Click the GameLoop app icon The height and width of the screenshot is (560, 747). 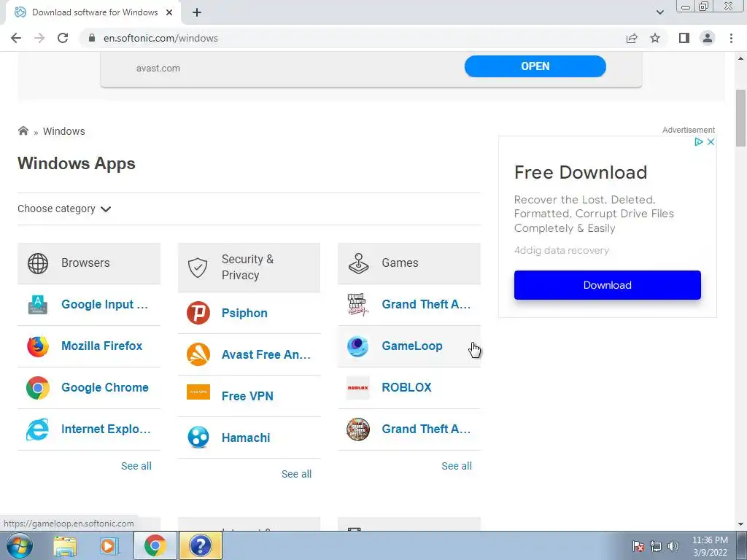point(357,346)
